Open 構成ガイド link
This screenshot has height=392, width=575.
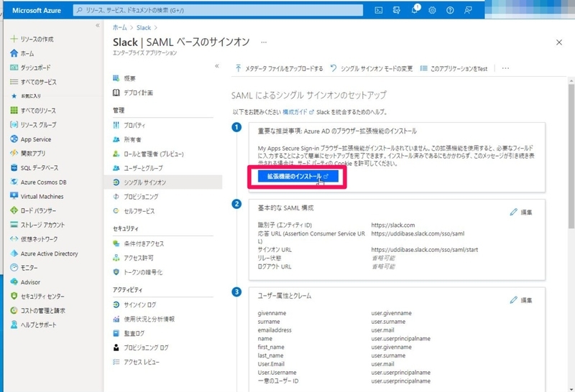click(x=298, y=112)
